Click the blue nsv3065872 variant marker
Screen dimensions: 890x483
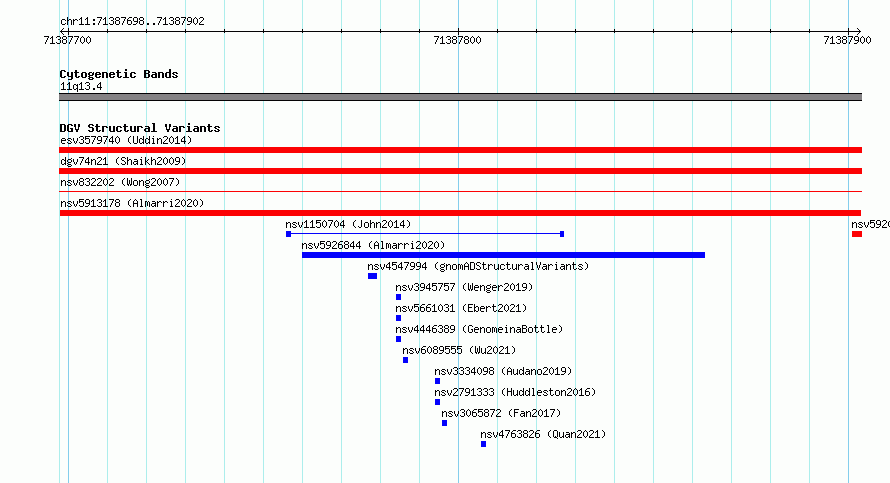tap(444, 423)
